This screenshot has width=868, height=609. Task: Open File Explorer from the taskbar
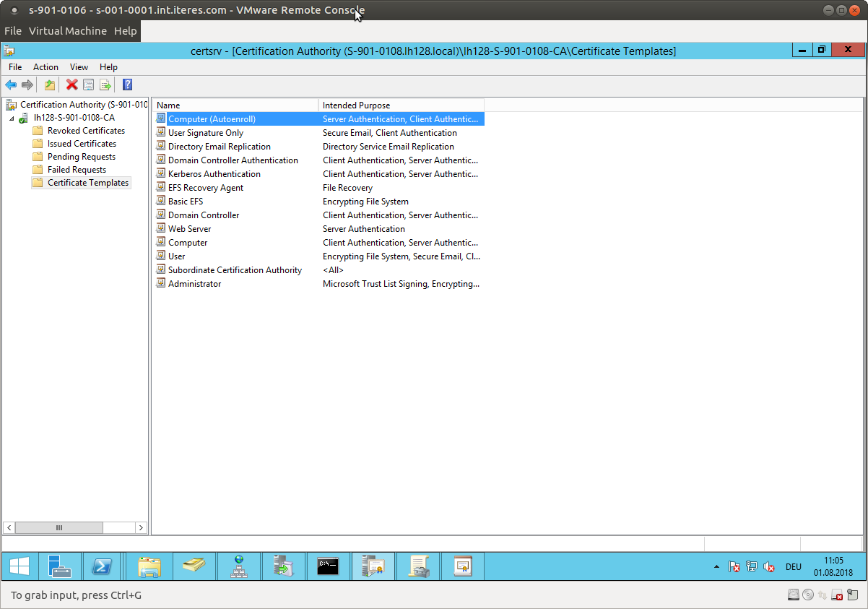149,566
